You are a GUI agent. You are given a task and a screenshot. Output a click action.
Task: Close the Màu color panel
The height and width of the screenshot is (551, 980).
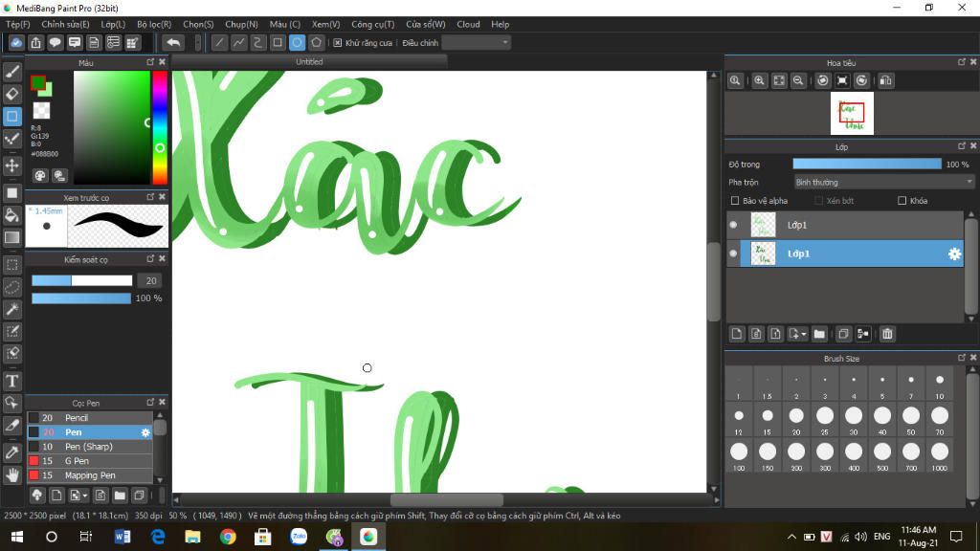163,62
